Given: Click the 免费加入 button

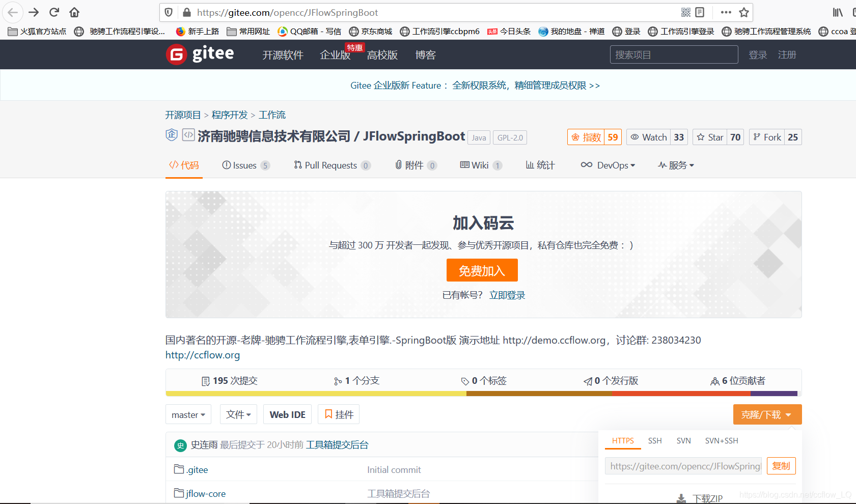Looking at the screenshot, I should (482, 270).
